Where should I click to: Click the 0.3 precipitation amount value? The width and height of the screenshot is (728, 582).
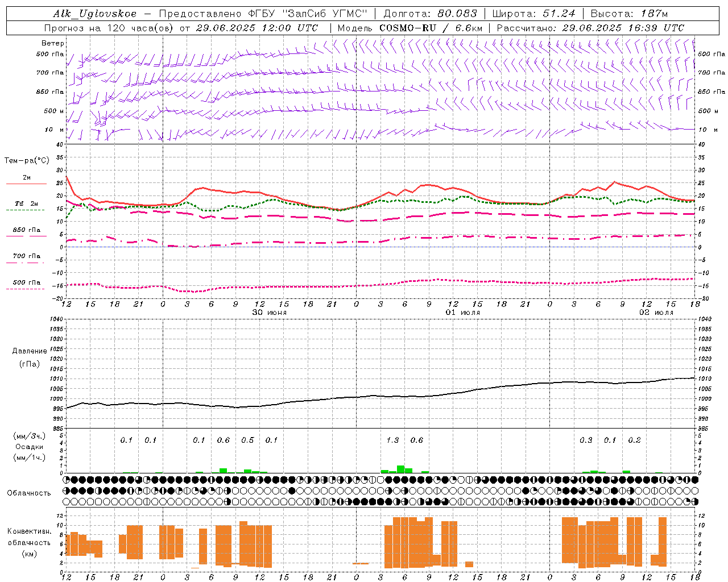[586, 440]
